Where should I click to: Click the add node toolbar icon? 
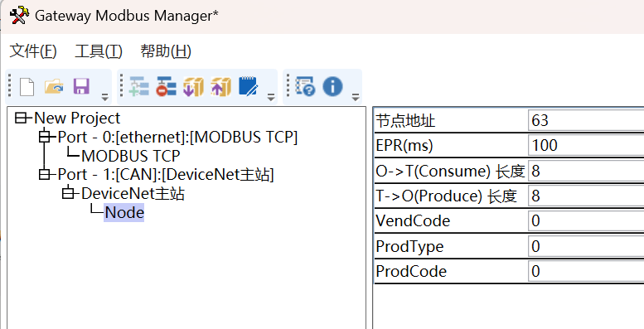(x=138, y=87)
